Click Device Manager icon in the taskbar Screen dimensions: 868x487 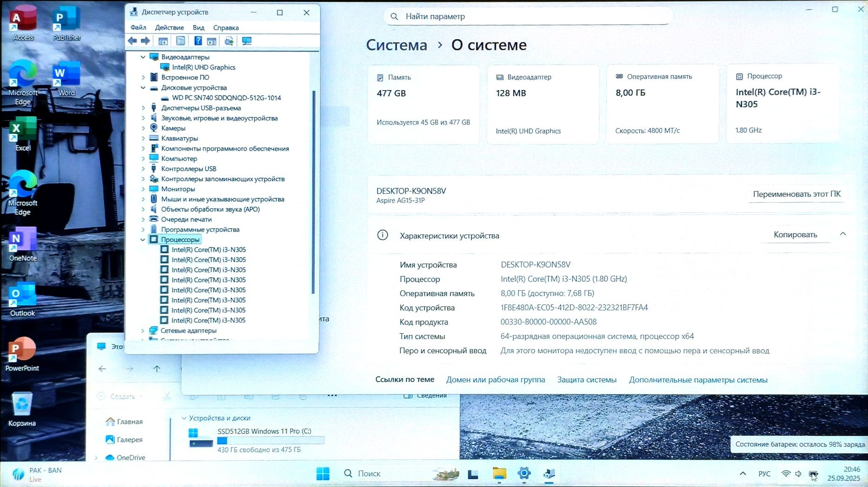[549, 474]
